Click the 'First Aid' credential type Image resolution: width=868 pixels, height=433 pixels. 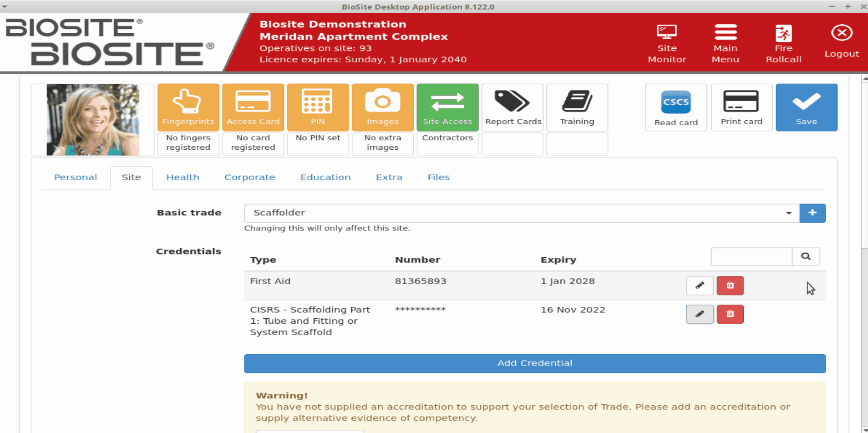pyautogui.click(x=270, y=281)
